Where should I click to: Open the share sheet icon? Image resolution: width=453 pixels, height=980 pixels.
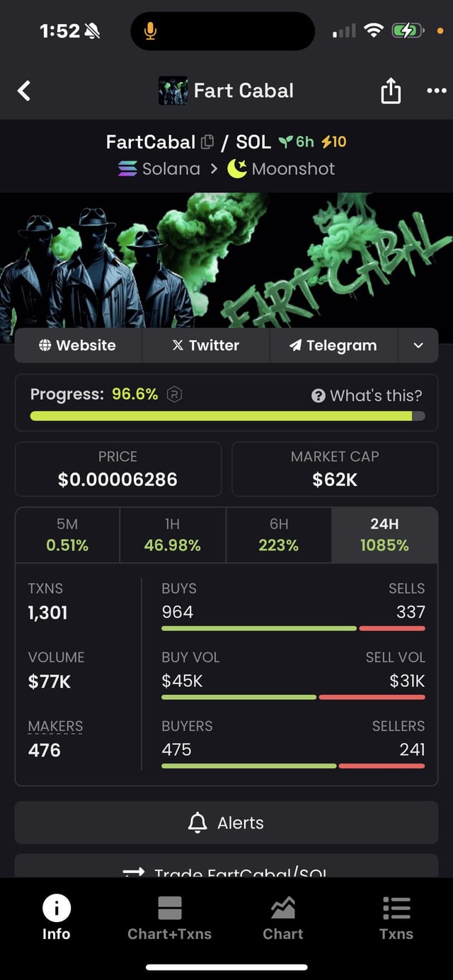click(x=391, y=91)
